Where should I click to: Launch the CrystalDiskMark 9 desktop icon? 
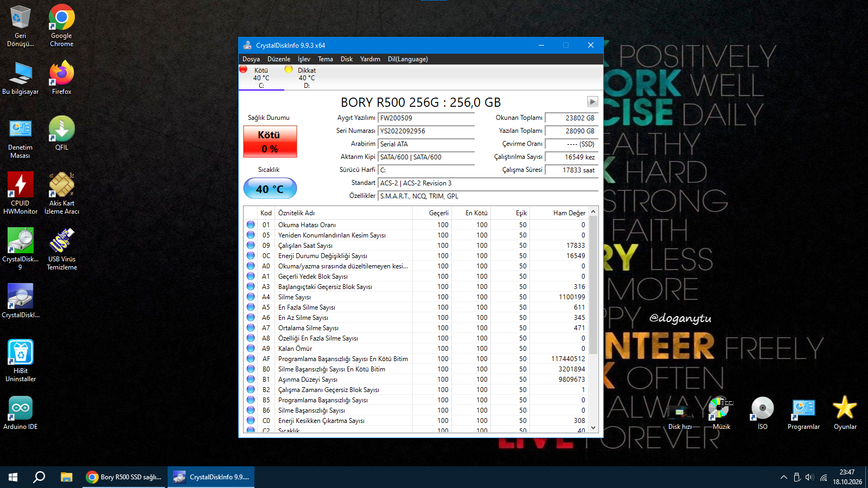tap(21, 249)
